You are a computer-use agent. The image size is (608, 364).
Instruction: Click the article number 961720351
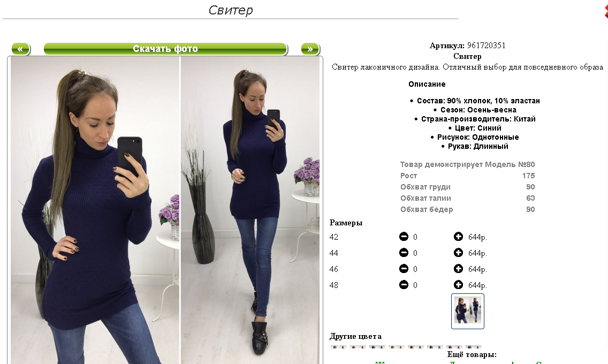[x=487, y=45]
